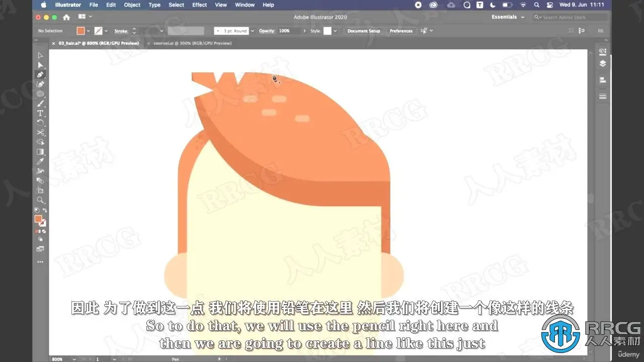
Task: Switch to the 03_hair.ai document tab
Action: click(x=99, y=43)
